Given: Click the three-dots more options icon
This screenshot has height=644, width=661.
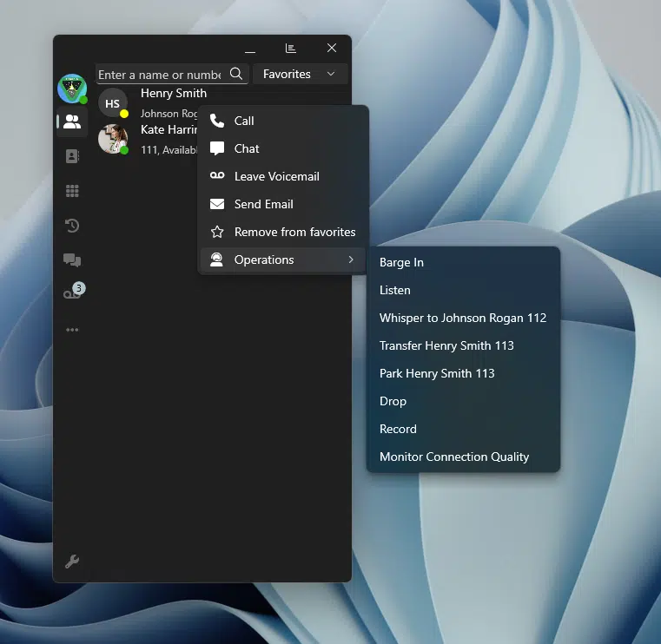Looking at the screenshot, I should point(72,330).
